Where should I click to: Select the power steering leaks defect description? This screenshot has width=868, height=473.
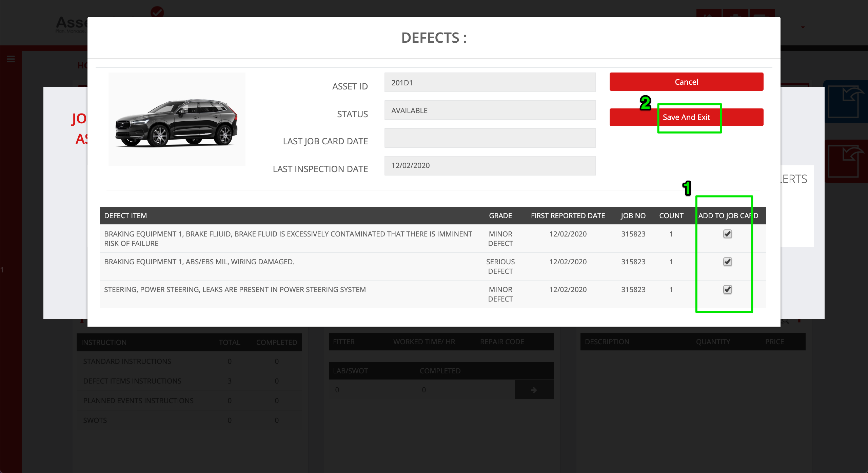click(x=235, y=289)
